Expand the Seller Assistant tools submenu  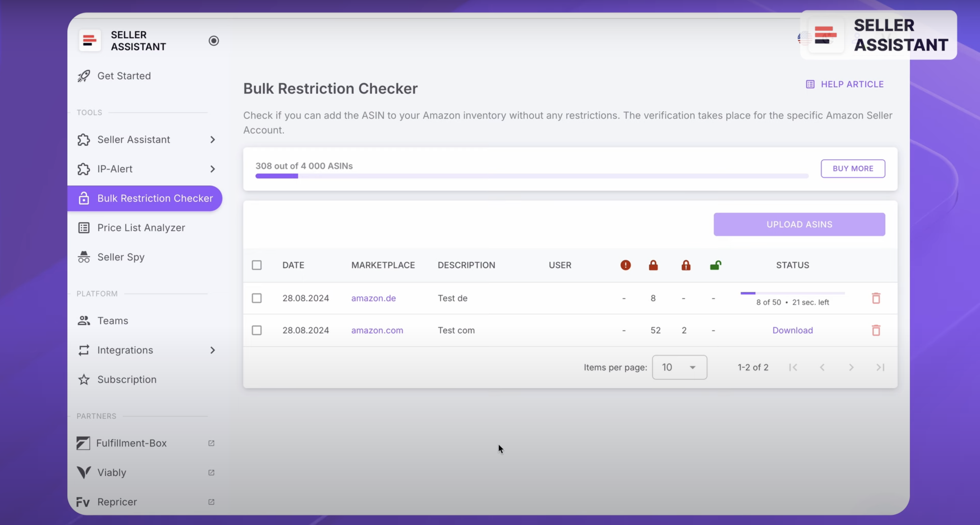(213, 139)
